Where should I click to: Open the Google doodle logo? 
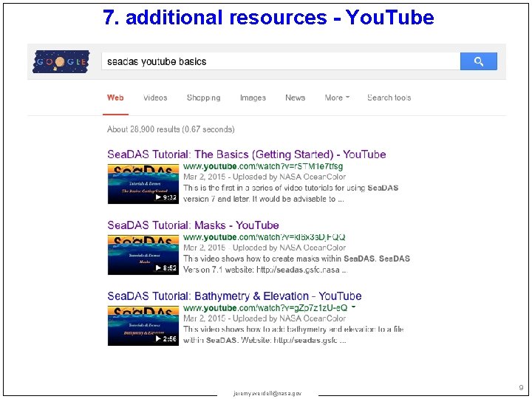click(x=61, y=61)
